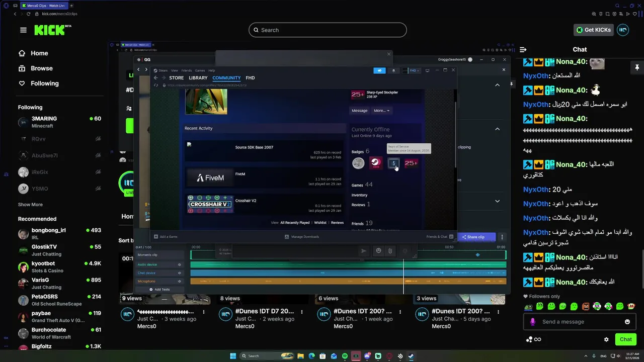Click Steam announcements megaphone icon
Screen dimensions: 644x362
click(x=379, y=70)
